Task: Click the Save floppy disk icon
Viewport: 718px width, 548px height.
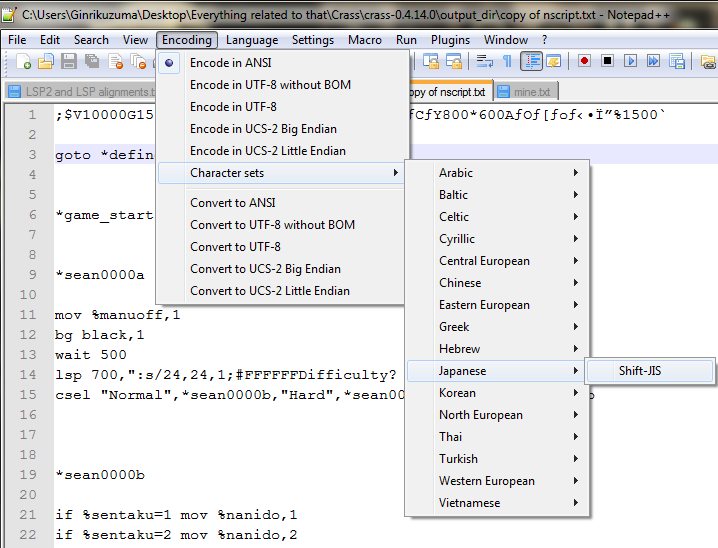Action: (x=69, y=61)
